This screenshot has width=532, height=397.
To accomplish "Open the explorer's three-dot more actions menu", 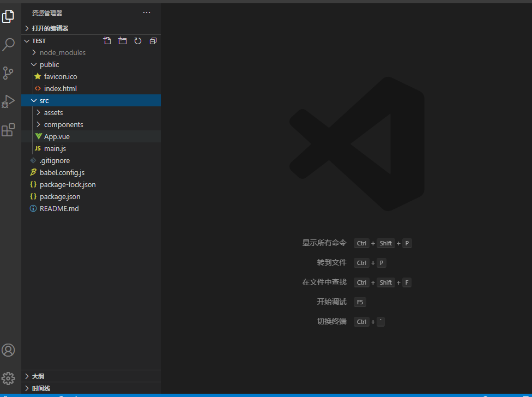I will pos(147,13).
